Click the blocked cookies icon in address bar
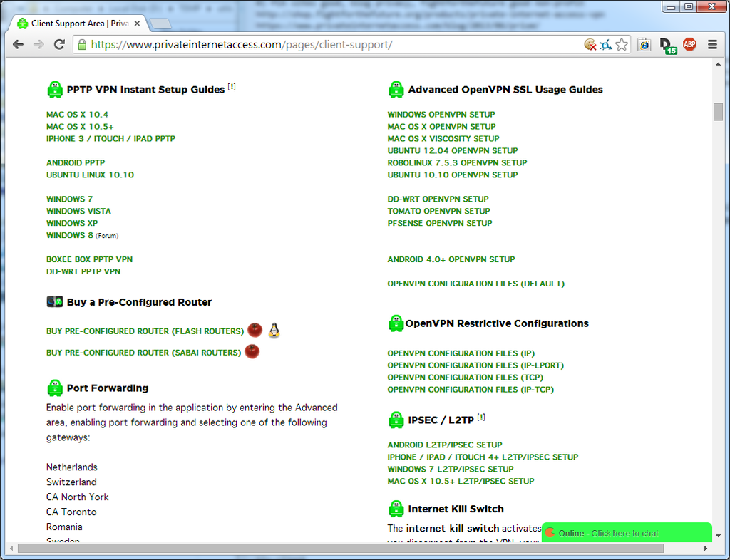 (590, 45)
